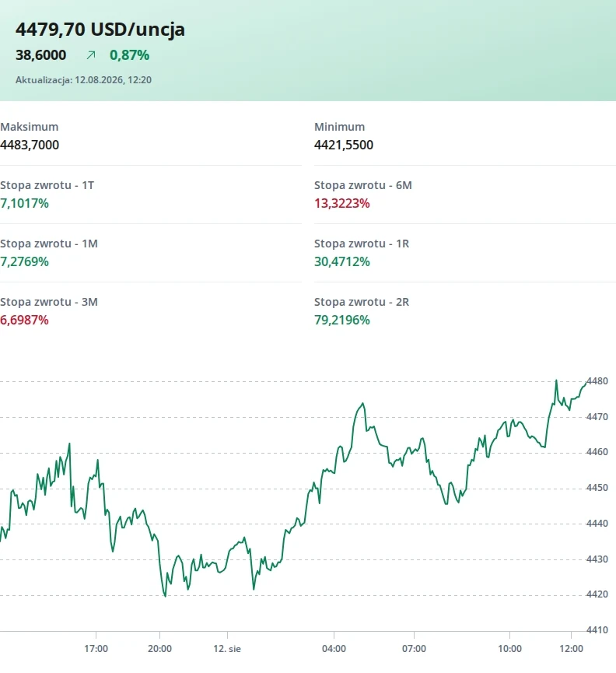This screenshot has height=673, width=616.
Task: Click the 4480 price level axis label
Action: pyautogui.click(x=597, y=381)
